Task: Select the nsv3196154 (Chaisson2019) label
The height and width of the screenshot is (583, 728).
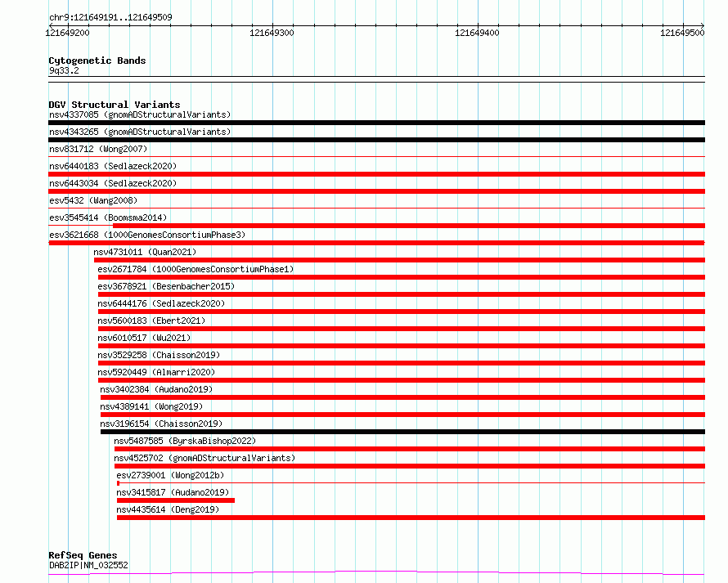Action: (x=161, y=424)
